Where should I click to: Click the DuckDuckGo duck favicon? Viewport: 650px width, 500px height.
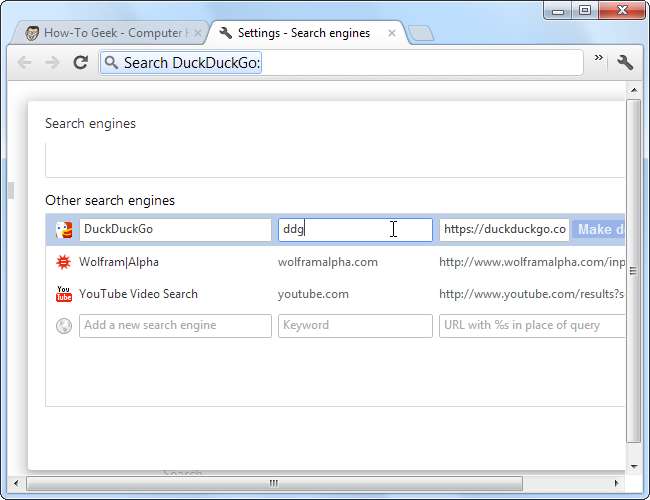(x=64, y=230)
